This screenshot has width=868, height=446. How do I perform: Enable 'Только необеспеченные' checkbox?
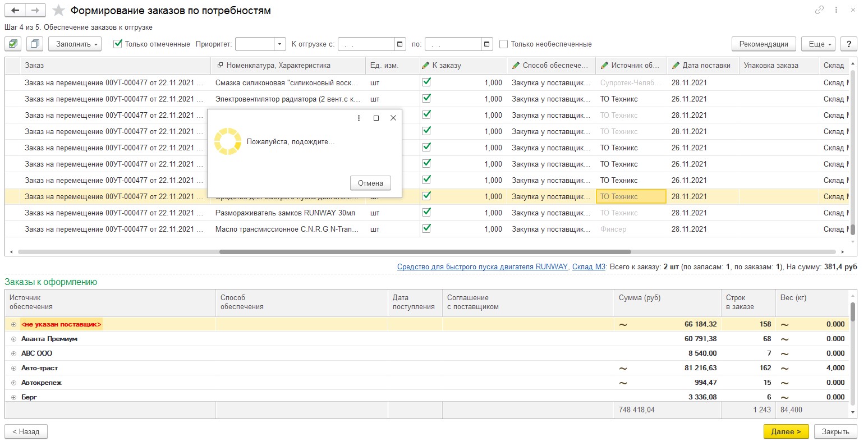coord(503,44)
